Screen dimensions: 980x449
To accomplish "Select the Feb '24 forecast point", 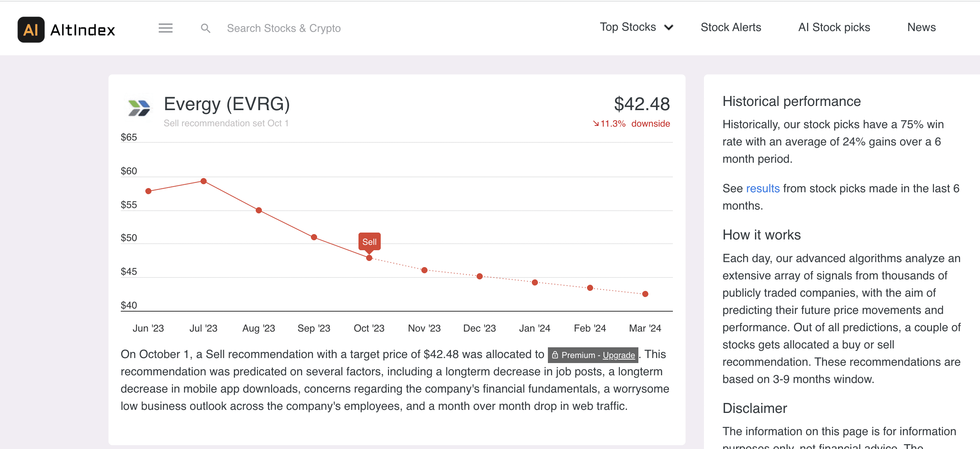I will coord(590,288).
